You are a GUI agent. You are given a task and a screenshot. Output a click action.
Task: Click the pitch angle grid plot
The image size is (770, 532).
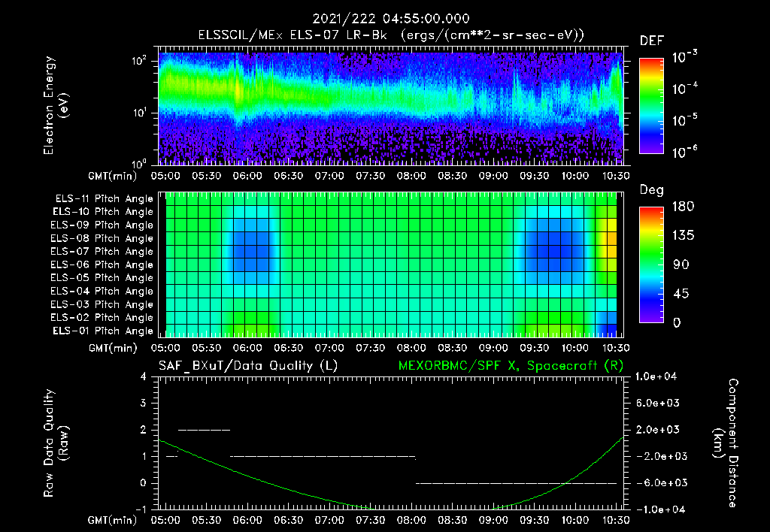pos(391,264)
